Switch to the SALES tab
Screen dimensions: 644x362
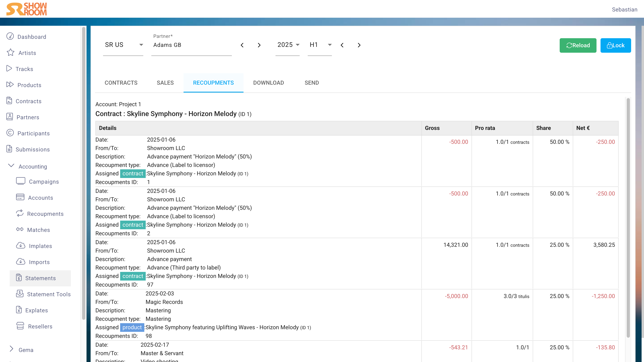[x=165, y=83]
